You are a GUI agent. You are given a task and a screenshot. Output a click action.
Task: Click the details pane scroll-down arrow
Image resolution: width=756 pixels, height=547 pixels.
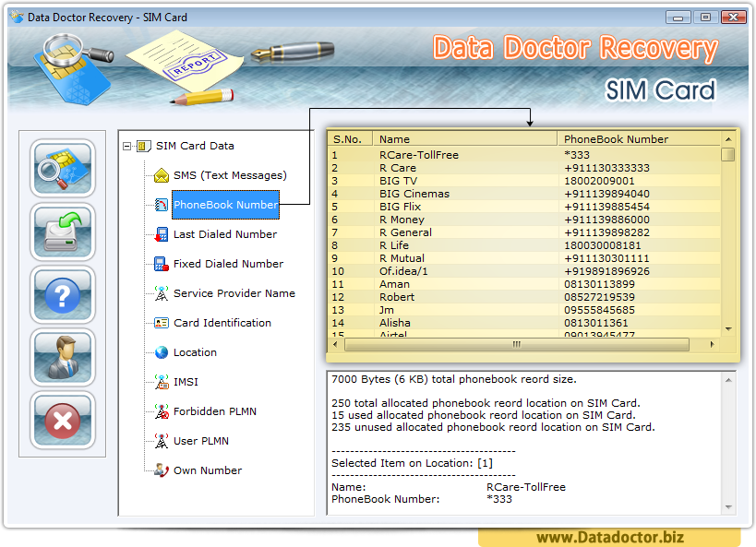click(728, 507)
